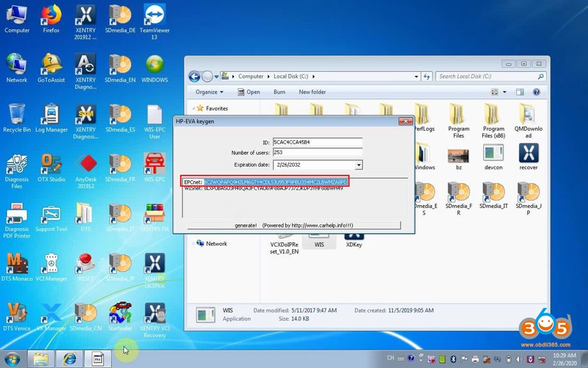Select Network in navigation pane
The width and height of the screenshot is (588, 368).
pos(216,243)
